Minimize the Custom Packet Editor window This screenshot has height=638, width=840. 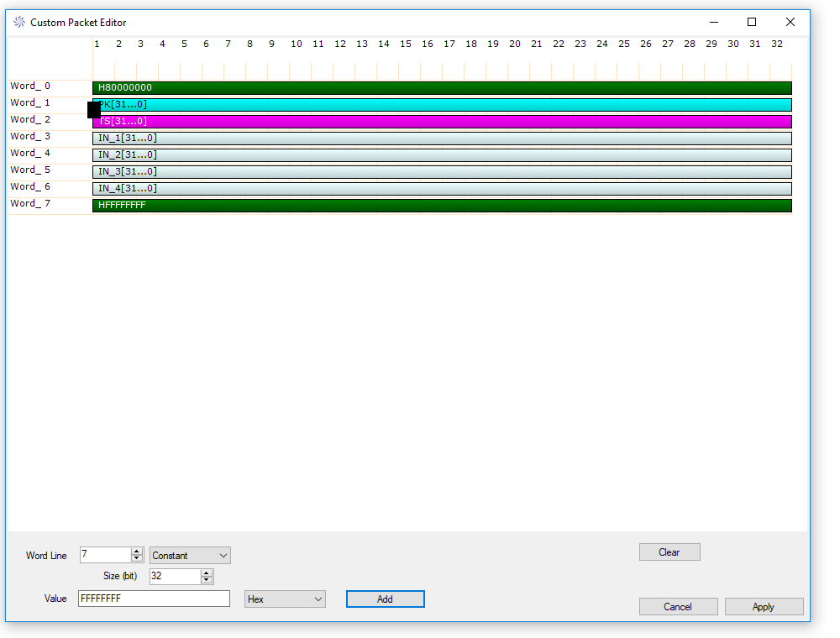(x=713, y=22)
